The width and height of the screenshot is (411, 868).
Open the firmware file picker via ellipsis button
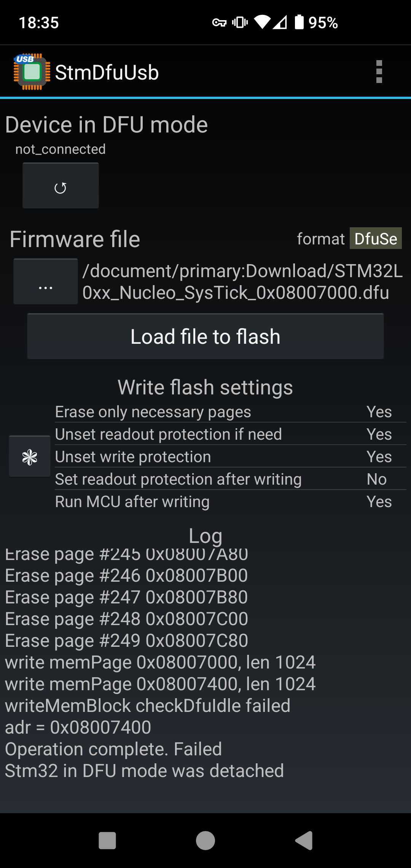(45, 281)
